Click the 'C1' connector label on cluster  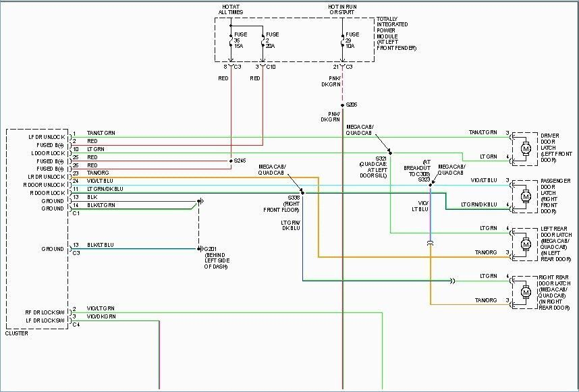(x=76, y=213)
